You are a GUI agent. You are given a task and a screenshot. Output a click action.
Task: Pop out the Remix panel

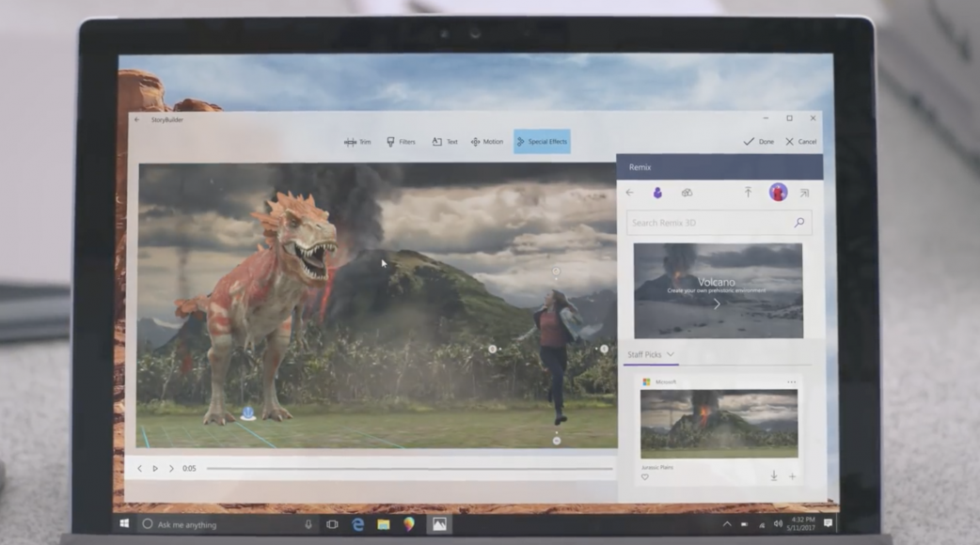point(804,194)
